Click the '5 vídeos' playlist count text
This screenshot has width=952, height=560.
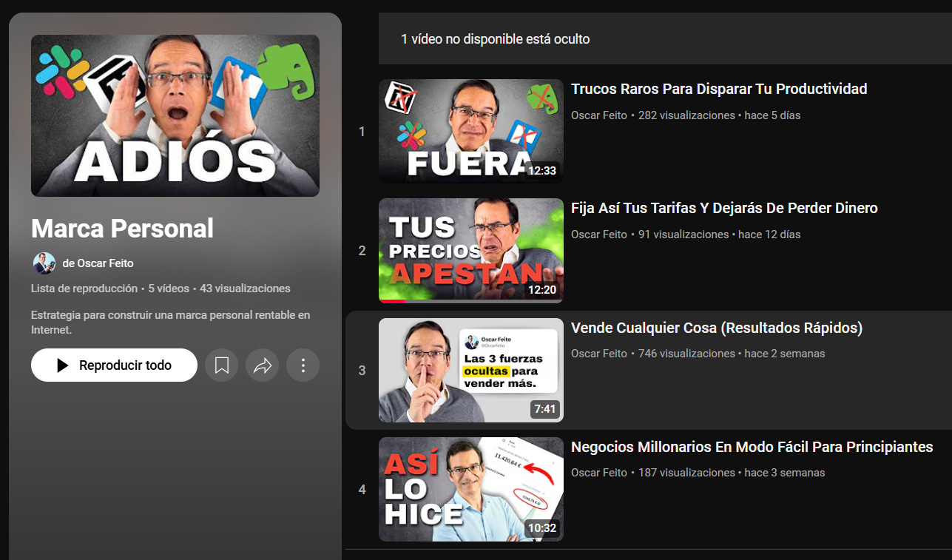170,289
